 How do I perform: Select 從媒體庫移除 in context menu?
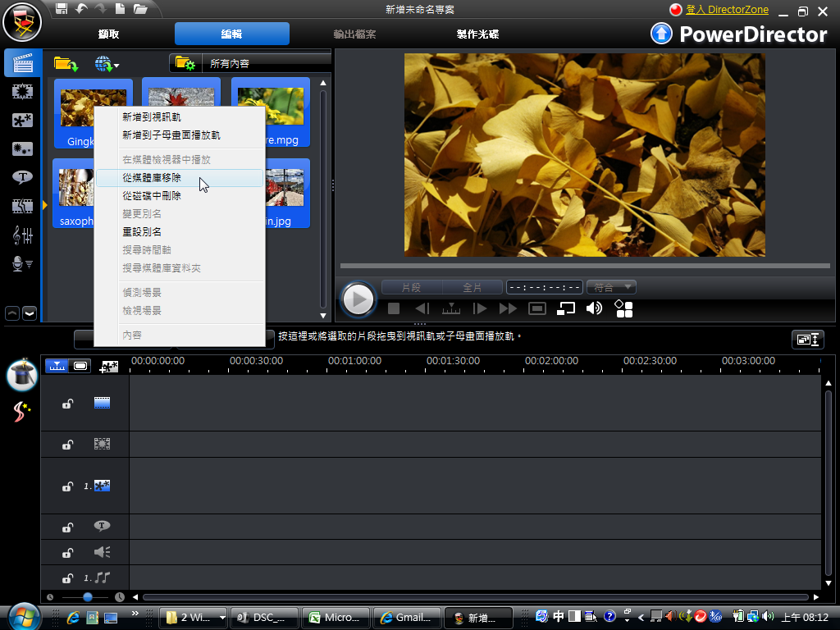pyautogui.click(x=152, y=178)
